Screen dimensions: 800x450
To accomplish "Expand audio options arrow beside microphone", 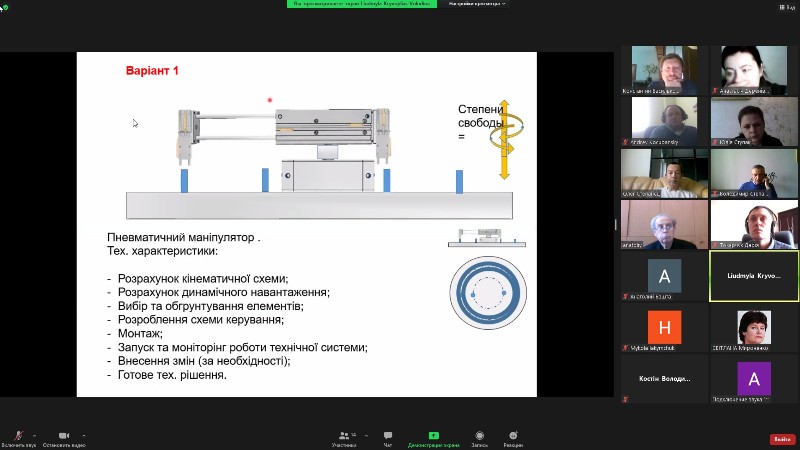I will 35,435.
